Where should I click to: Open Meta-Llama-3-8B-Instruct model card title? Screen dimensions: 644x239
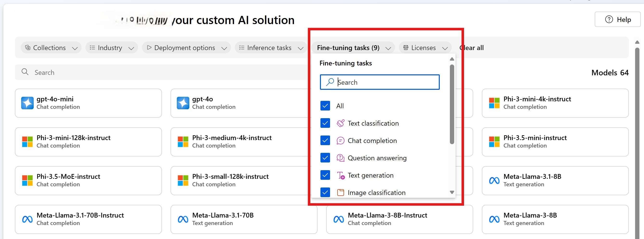388,215
